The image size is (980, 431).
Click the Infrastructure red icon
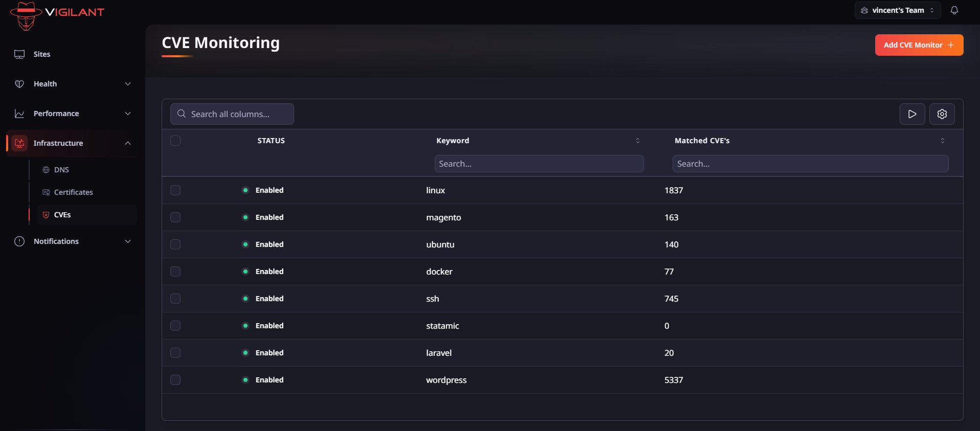tap(19, 143)
